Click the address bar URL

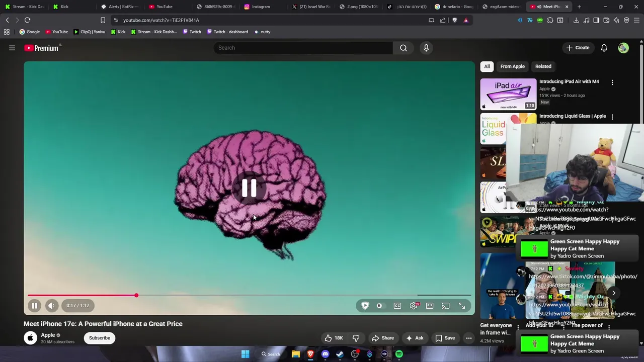click(x=161, y=20)
